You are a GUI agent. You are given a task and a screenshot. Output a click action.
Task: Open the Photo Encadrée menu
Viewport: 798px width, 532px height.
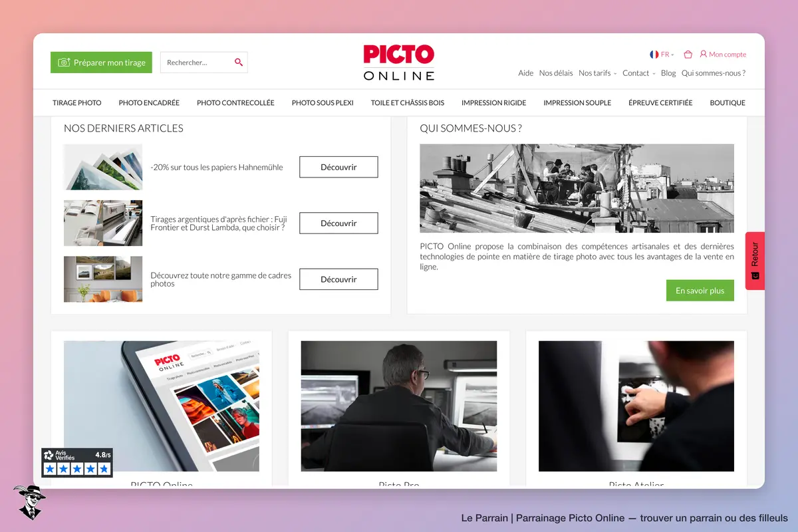point(149,103)
